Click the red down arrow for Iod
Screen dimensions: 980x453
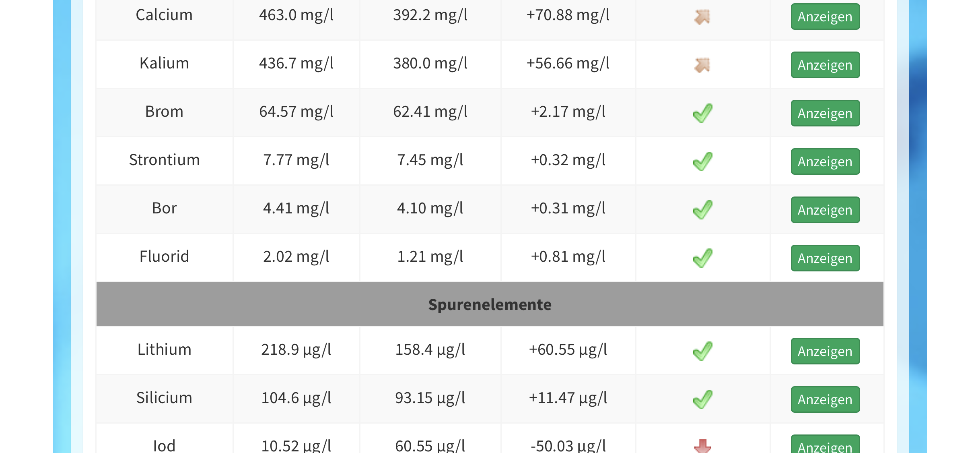702,446
